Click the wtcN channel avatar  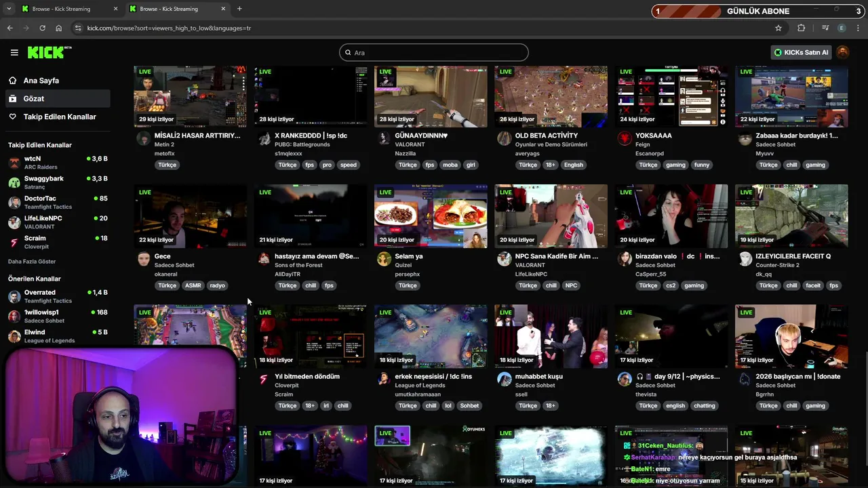14,163
